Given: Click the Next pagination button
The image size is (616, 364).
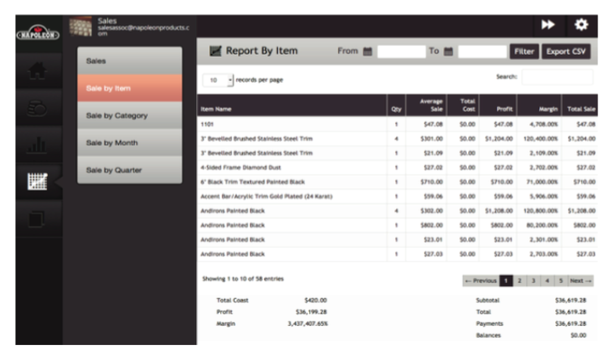Looking at the screenshot, I should coord(581,281).
